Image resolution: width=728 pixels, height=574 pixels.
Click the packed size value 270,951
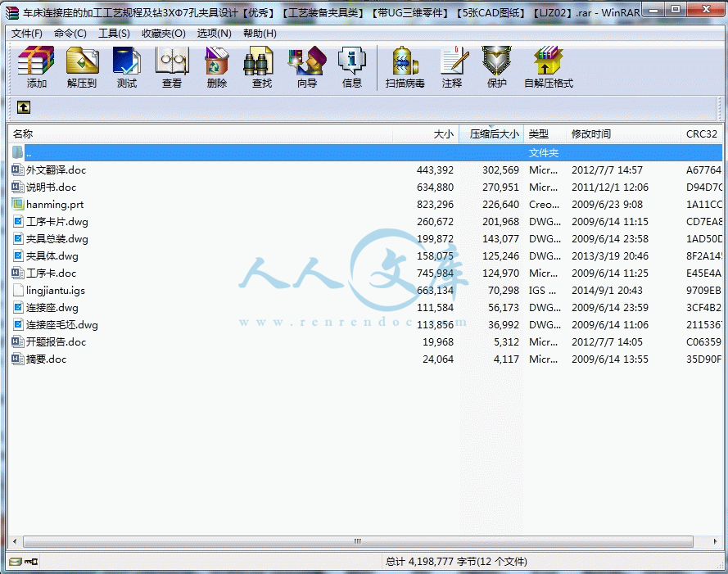(500, 188)
